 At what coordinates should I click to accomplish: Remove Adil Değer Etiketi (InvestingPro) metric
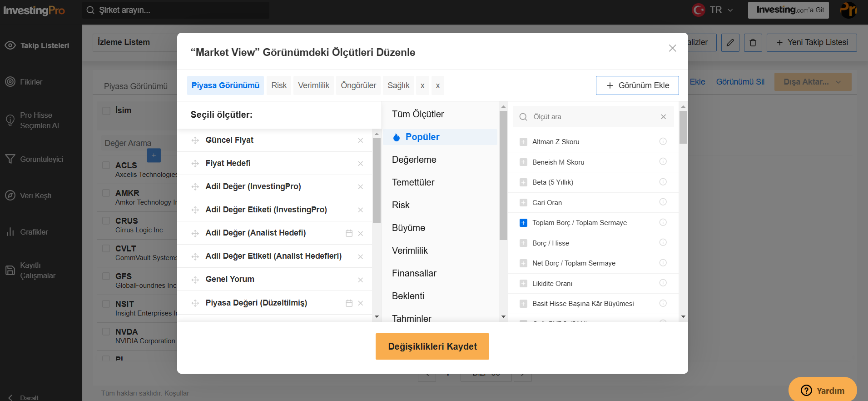coord(360,210)
